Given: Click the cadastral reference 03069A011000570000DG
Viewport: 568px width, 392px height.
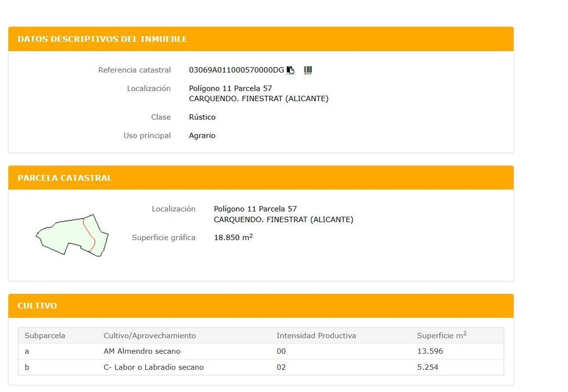Looking at the screenshot, I should pos(236,70).
